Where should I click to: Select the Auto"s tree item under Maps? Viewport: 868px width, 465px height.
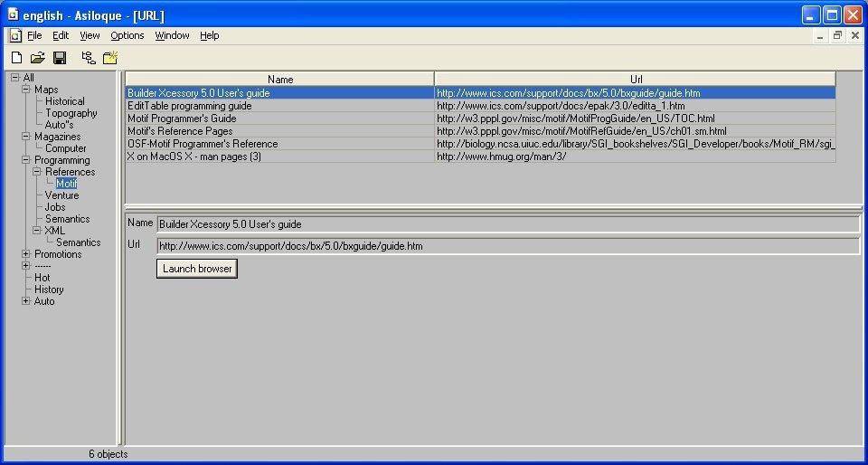pos(60,125)
